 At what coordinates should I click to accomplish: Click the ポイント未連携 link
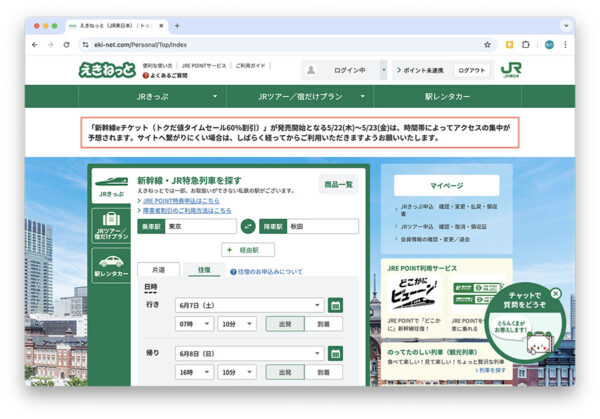420,70
